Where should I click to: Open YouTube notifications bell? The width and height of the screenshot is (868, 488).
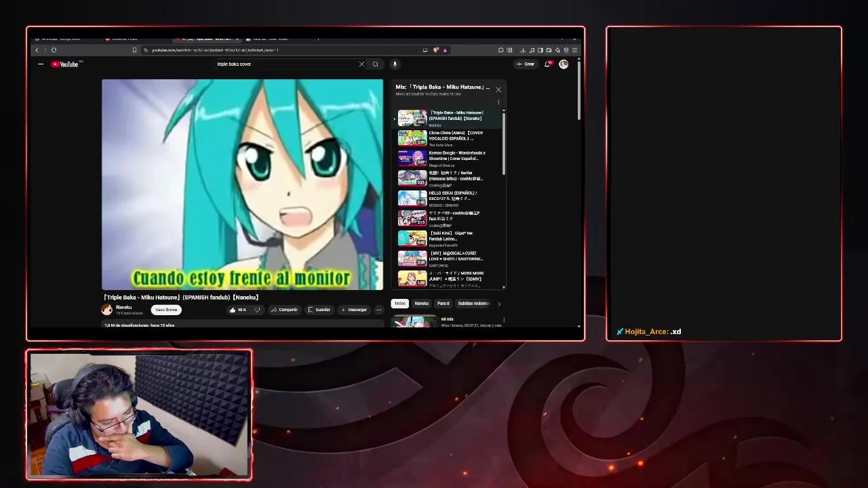tap(547, 64)
